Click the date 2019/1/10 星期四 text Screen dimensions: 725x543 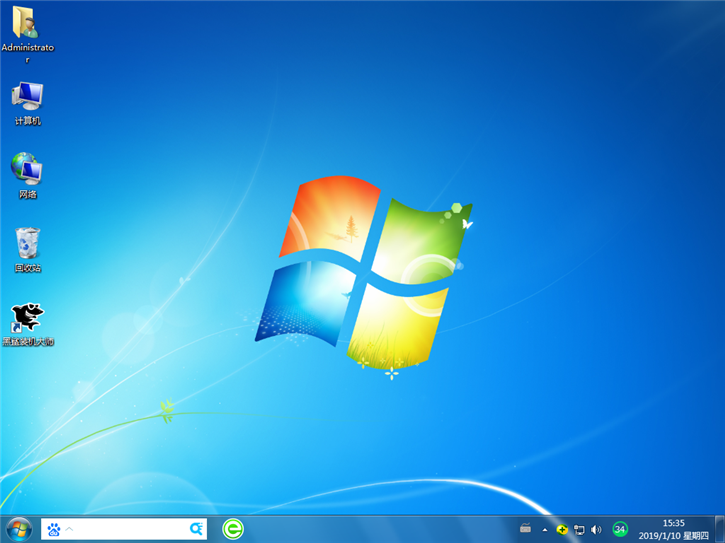[x=674, y=535]
